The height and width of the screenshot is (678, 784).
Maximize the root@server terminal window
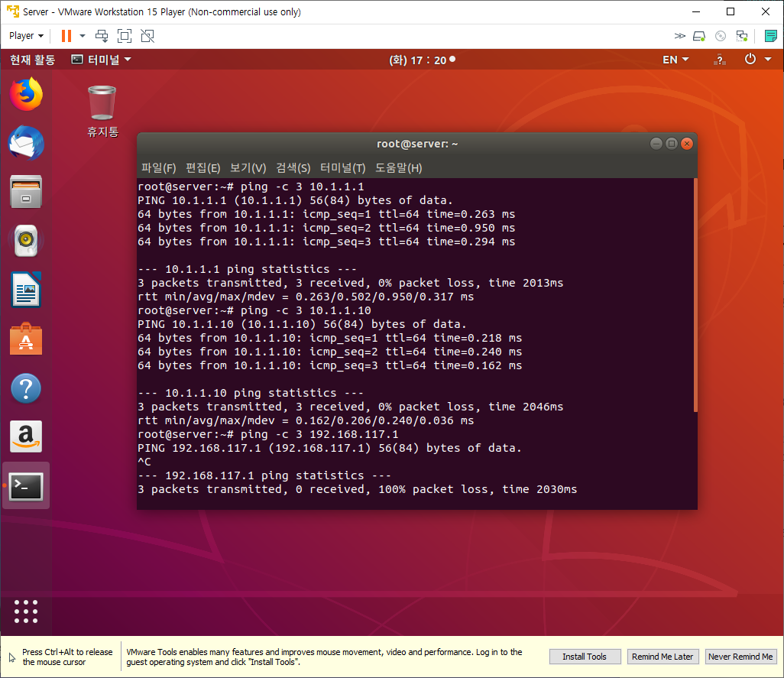pyautogui.click(x=672, y=144)
